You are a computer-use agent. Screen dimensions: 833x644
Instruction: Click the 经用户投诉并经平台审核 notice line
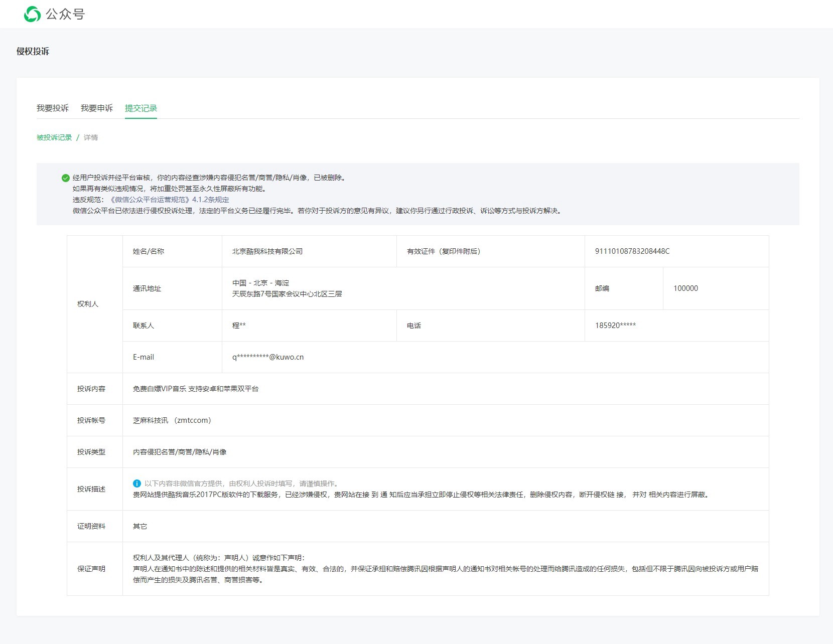210,178
